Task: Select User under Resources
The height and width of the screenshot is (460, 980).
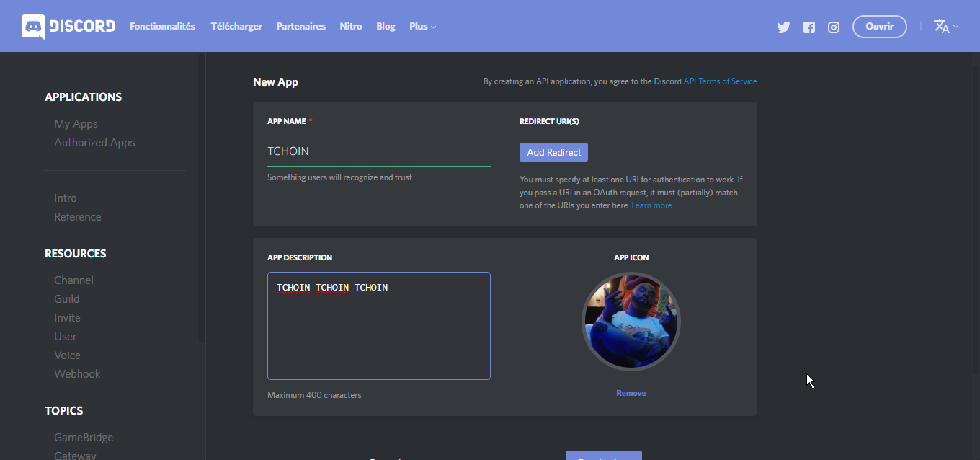Action: click(x=65, y=337)
